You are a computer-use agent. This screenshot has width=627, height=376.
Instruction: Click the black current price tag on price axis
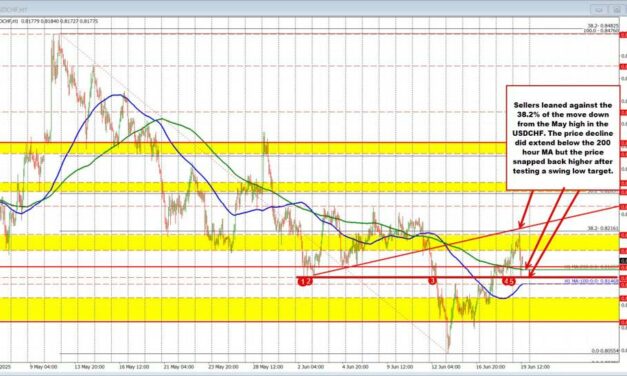(x=623, y=261)
